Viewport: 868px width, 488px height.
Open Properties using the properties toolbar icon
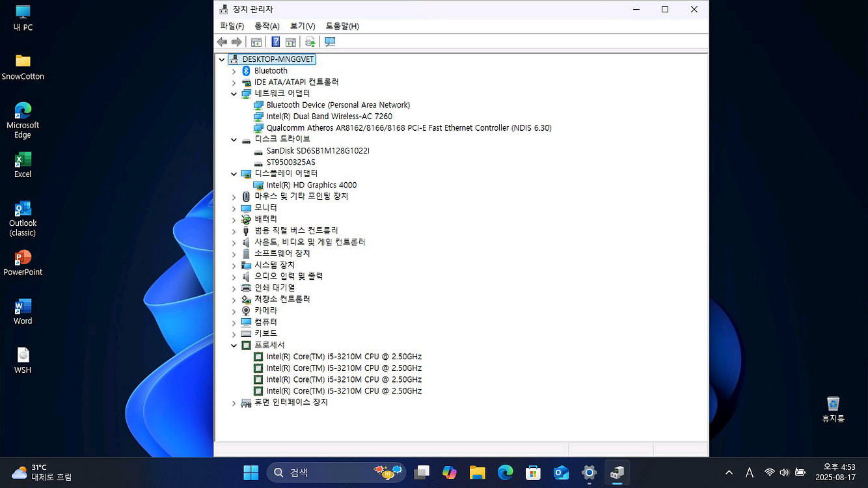click(x=290, y=42)
